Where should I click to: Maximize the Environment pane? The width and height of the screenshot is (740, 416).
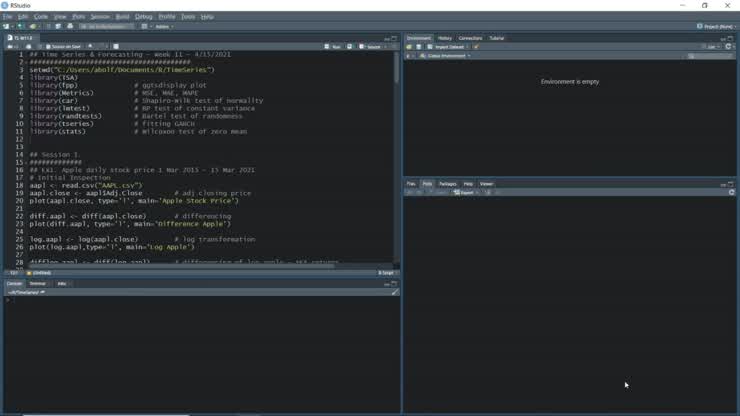click(x=730, y=38)
